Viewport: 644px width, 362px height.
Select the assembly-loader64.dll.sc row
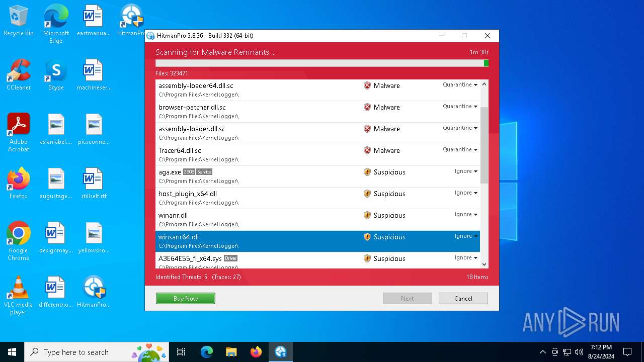318,90
